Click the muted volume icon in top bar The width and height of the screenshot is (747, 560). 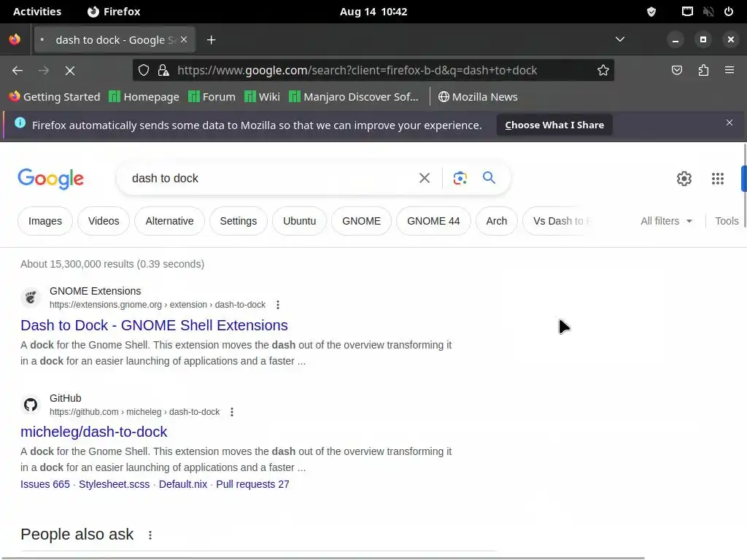click(x=708, y=12)
